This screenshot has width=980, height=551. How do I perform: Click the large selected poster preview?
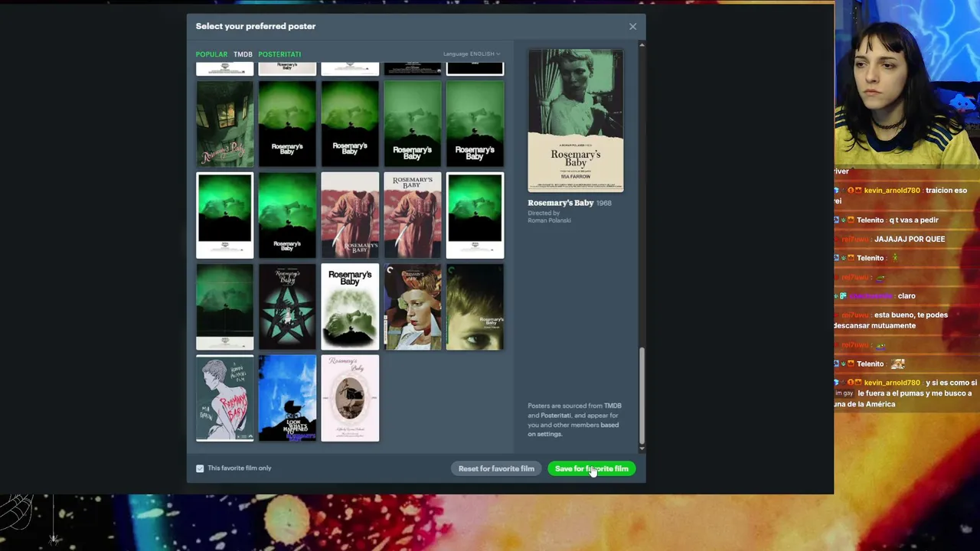[x=575, y=120]
